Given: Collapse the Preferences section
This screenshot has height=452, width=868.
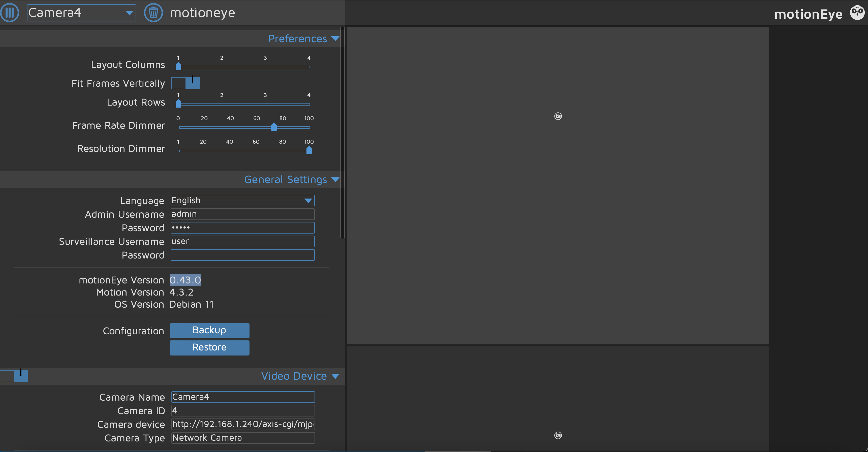Looking at the screenshot, I should (x=335, y=38).
